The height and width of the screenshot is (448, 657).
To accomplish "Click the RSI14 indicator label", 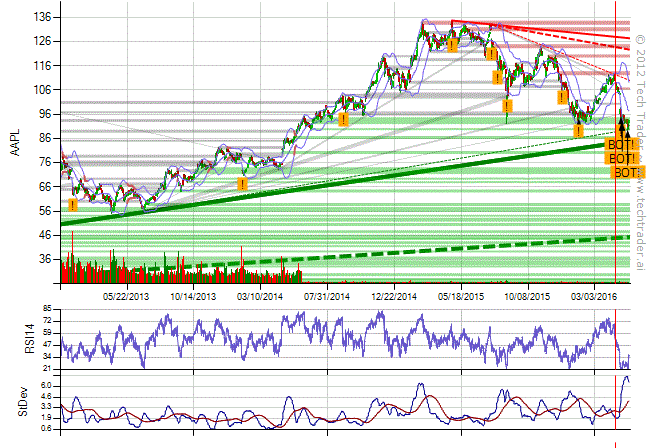I will click(x=29, y=339).
